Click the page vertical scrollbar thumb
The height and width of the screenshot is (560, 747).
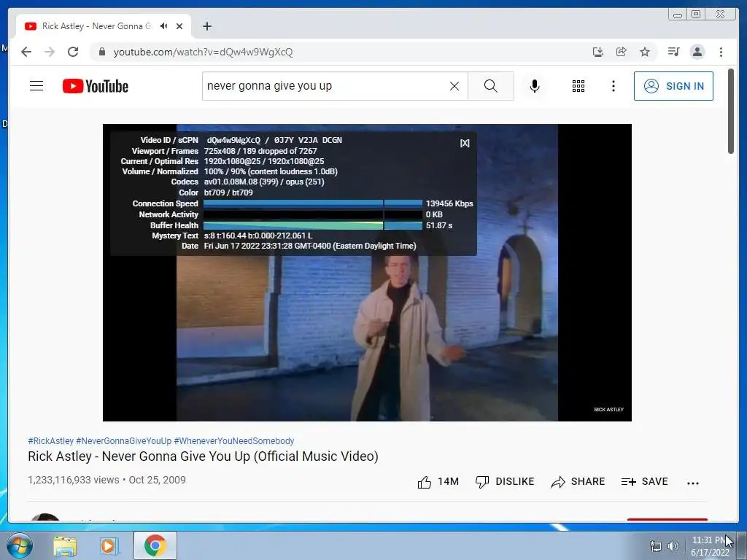(x=731, y=112)
